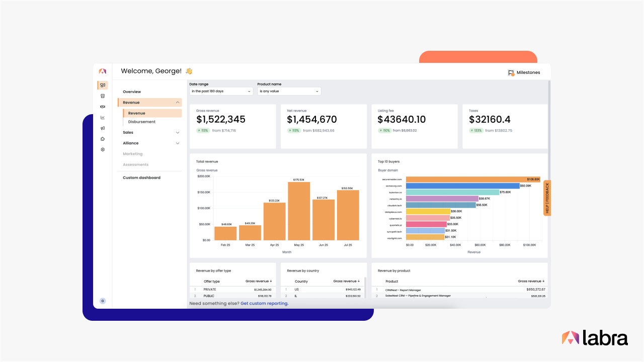Open the handshake partnerships icon
This screenshot has height=362, width=644.
coord(103,107)
